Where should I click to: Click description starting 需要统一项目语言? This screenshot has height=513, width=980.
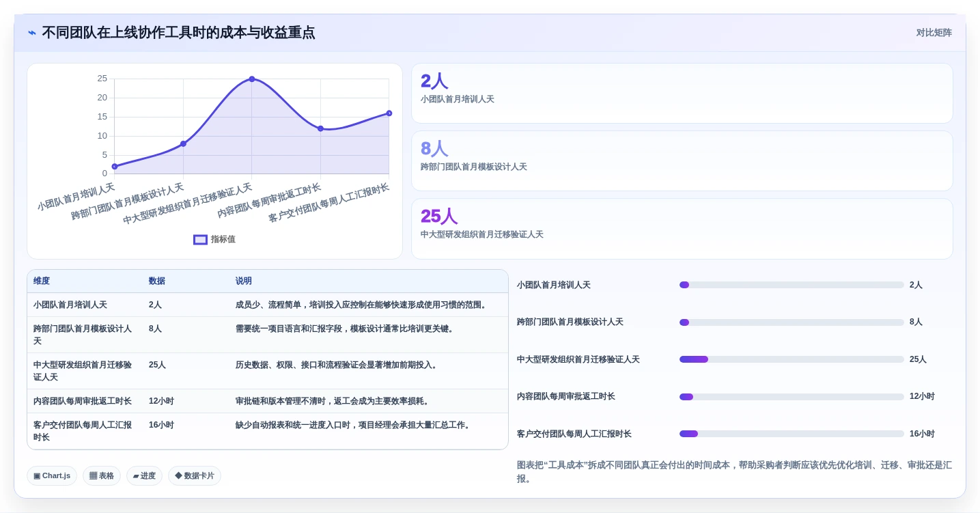(x=346, y=329)
